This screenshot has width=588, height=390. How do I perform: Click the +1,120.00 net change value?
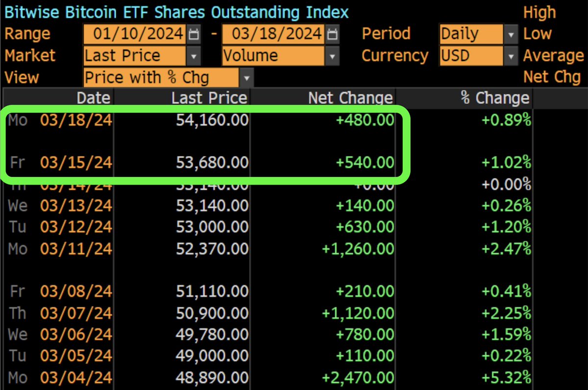click(x=358, y=313)
